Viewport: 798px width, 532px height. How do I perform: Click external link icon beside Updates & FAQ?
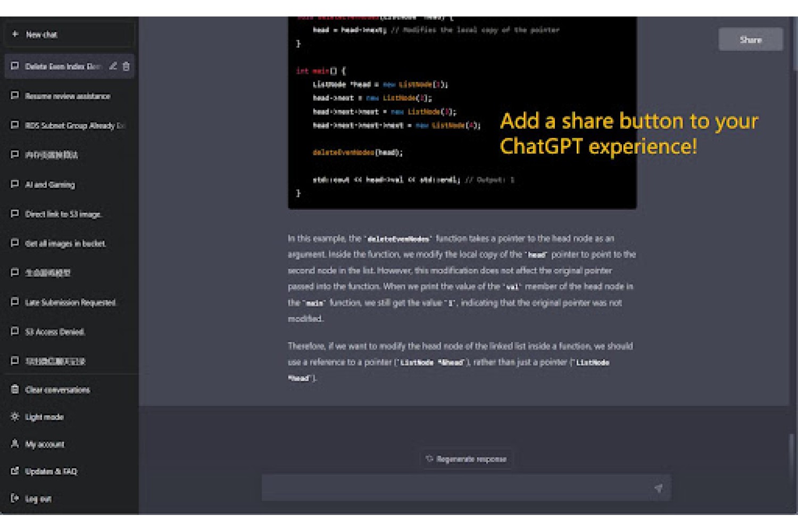click(15, 471)
